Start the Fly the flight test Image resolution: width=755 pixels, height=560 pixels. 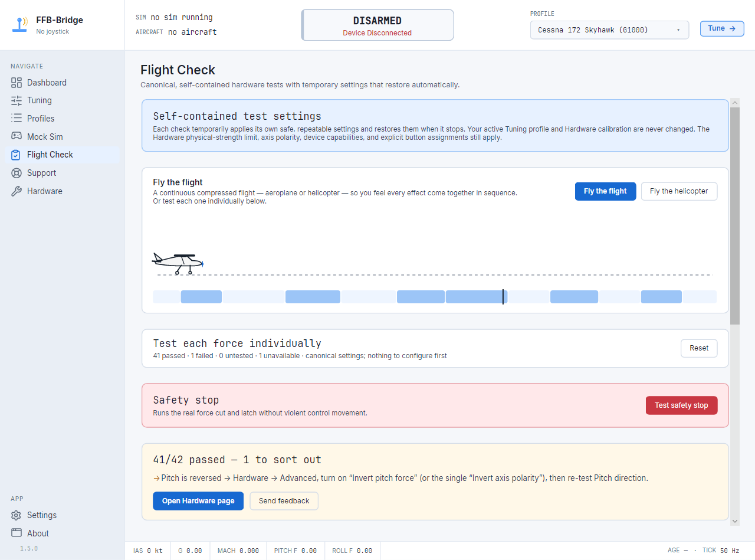[x=605, y=191]
